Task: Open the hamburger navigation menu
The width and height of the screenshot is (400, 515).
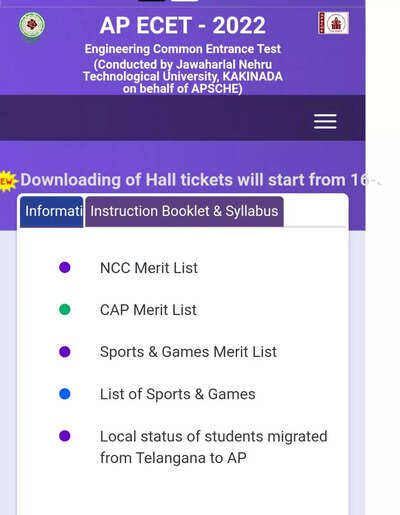Action: [325, 121]
